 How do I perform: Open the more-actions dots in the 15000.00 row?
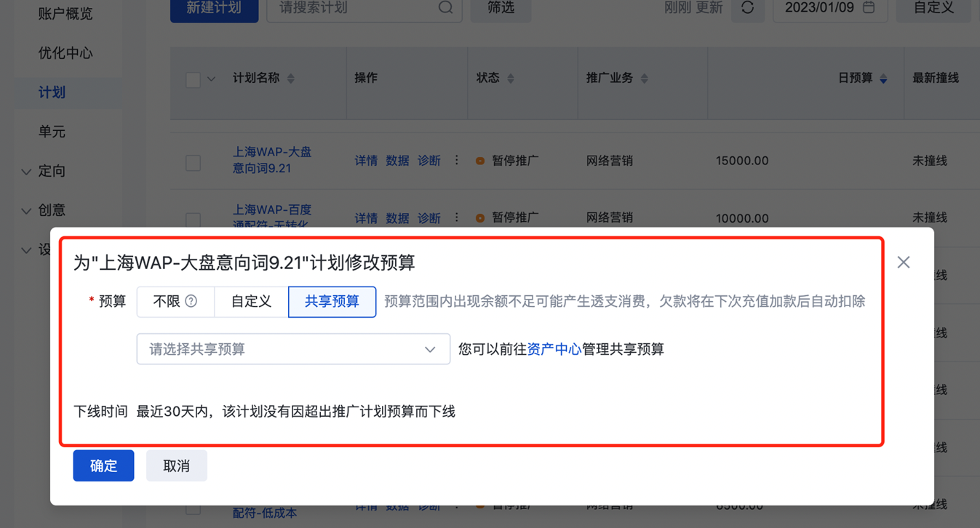[x=457, y=160]
